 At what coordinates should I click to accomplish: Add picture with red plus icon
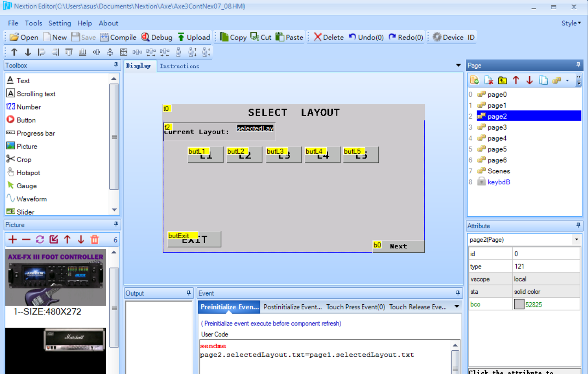[13, 240]
